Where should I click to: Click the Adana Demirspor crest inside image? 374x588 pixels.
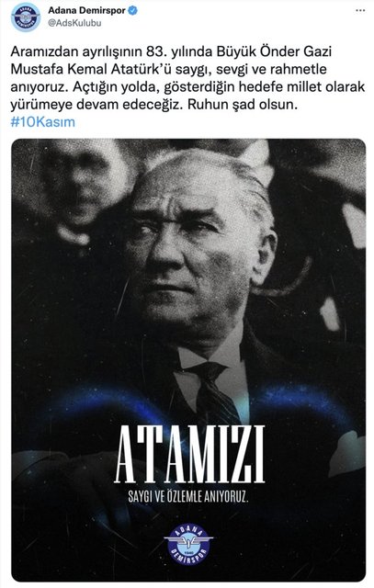click(x=188, y=543)
